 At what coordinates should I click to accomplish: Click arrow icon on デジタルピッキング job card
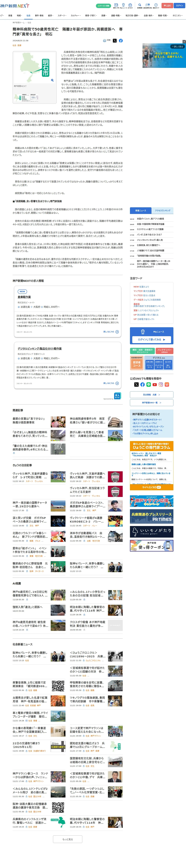pos(117,383)
